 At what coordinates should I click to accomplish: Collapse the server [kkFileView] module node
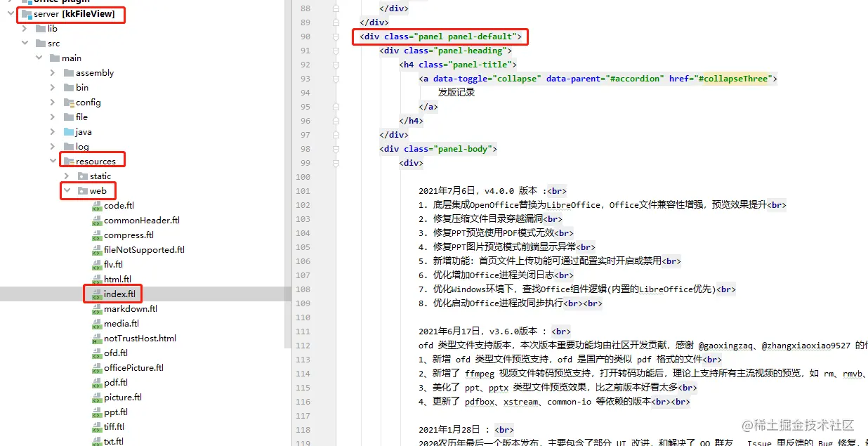point(10,14)
